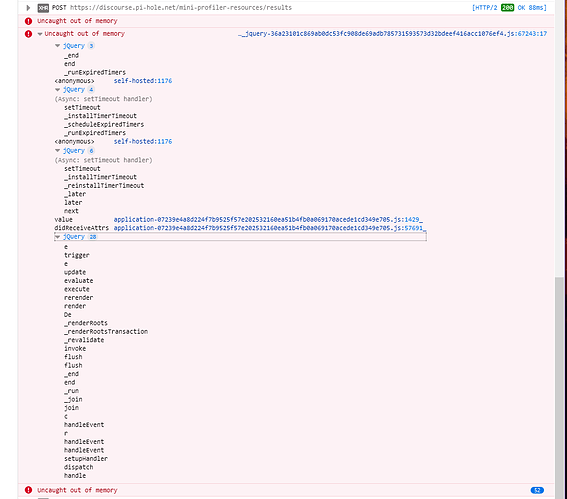
Task: Open first self-hosted:1176 source link
Action: tap(143, 81)
